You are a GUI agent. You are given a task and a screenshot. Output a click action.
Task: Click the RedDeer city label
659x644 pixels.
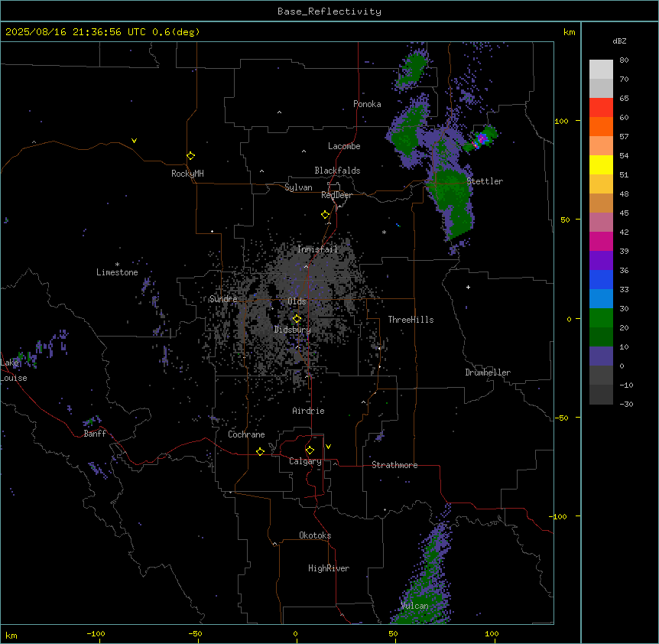tap(336, 195)
